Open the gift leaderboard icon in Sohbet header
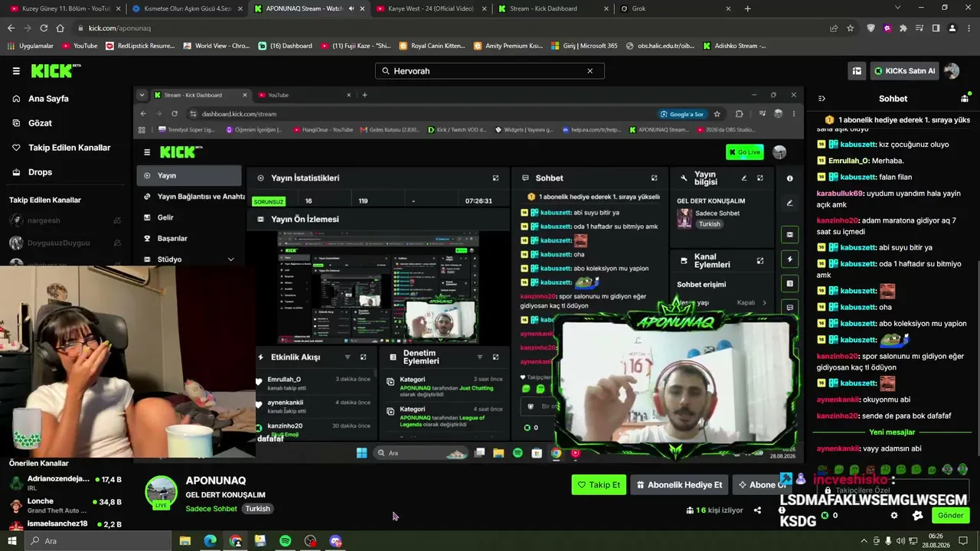Viewport: 980px width, 551px height. tap(965, 99)
